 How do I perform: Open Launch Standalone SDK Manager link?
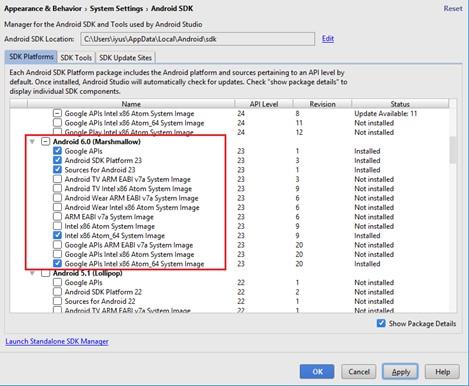[x=57, y=341]
